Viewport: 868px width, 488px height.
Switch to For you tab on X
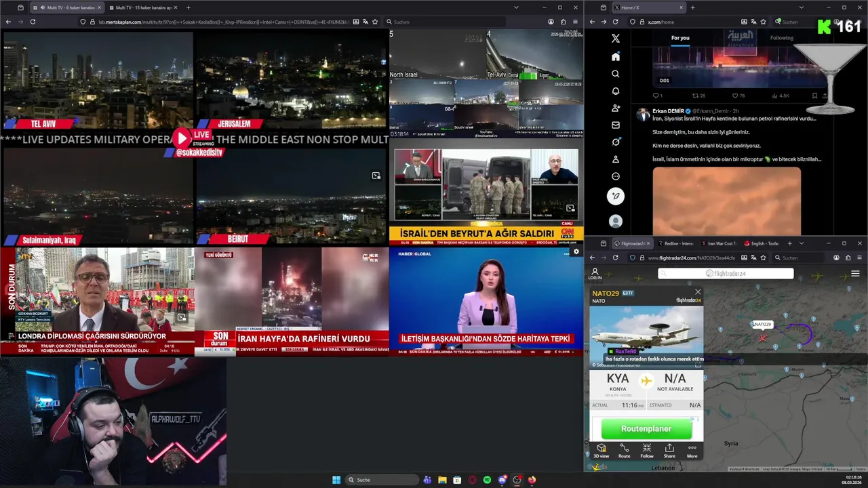click(680, 38)
